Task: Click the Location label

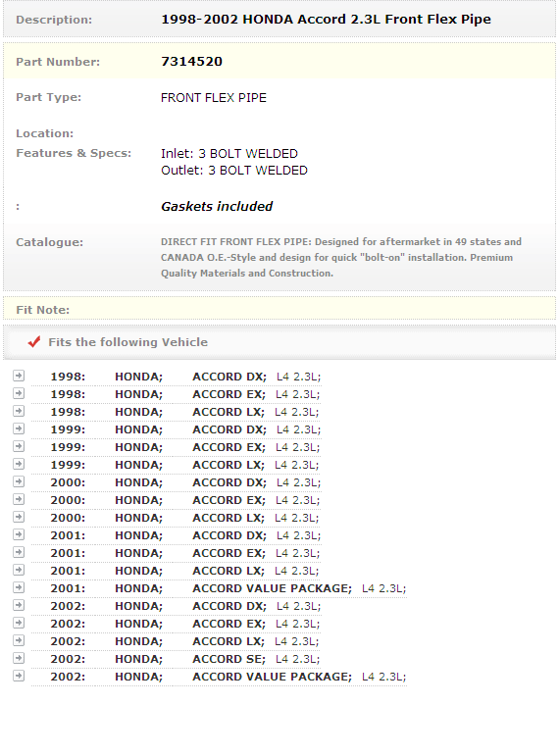Action: (45, 133)
